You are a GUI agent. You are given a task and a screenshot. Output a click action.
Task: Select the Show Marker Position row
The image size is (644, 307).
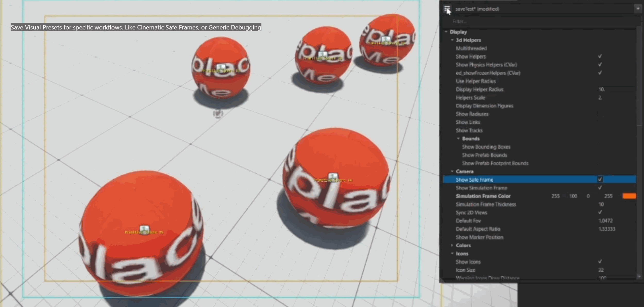pos(479,237)
